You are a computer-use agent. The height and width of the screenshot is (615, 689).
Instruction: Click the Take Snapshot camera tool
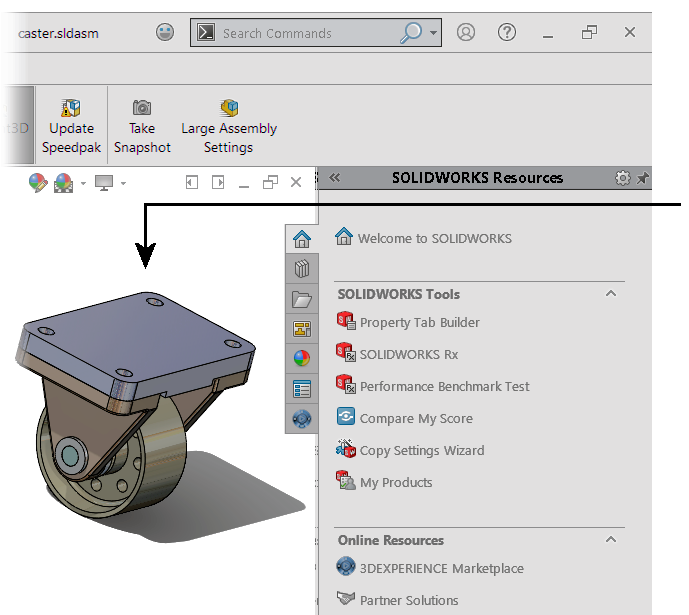point(142,126)
